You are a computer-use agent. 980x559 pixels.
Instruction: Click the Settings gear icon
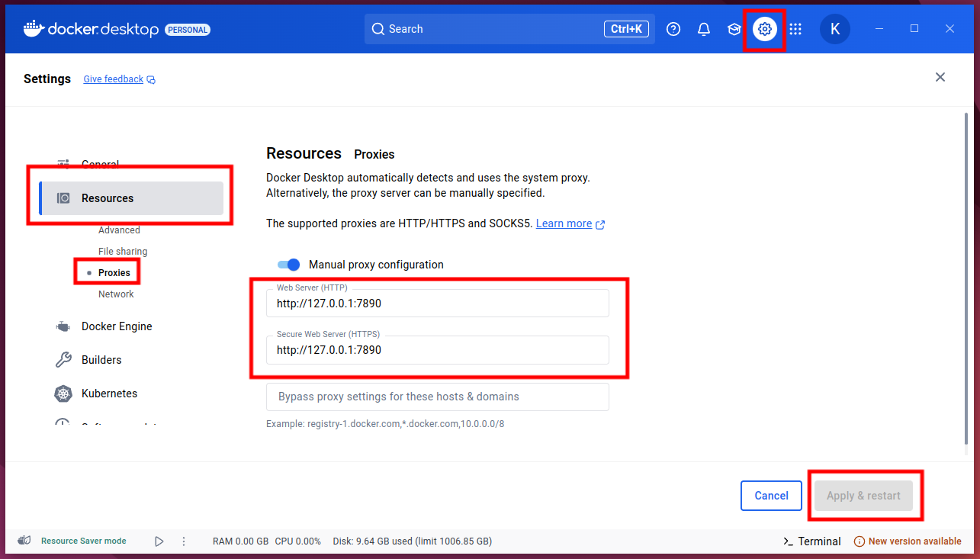tap(765, 29)
